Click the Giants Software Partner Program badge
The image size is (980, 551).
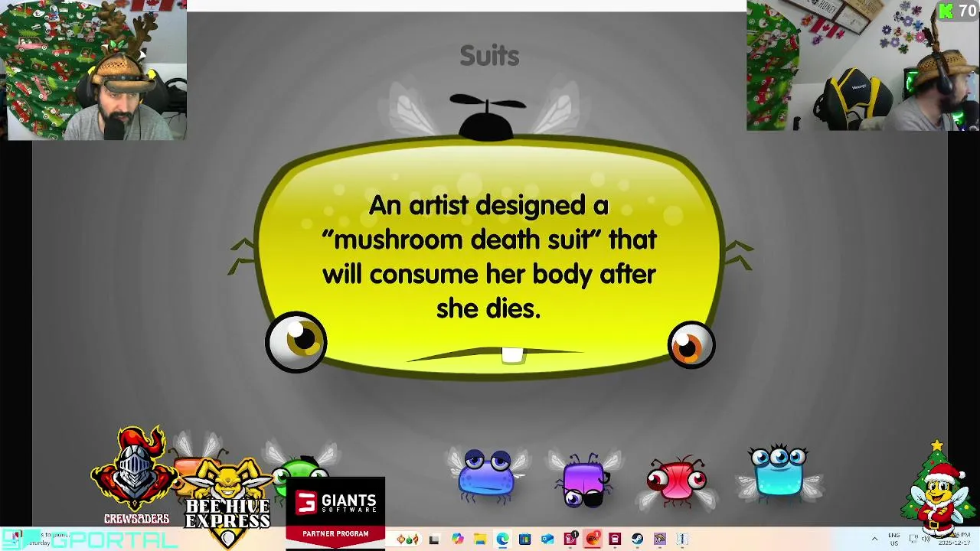click(335, 511)
